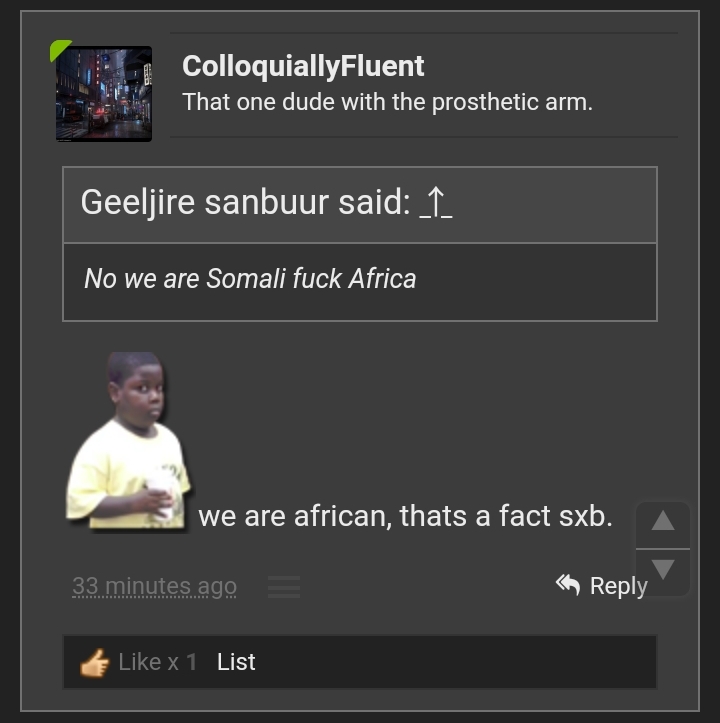Click the "Geeljire sanbuur said:" quote header
Image resolution: width=720 pixels, height=723 pixels.
point(245,203)
